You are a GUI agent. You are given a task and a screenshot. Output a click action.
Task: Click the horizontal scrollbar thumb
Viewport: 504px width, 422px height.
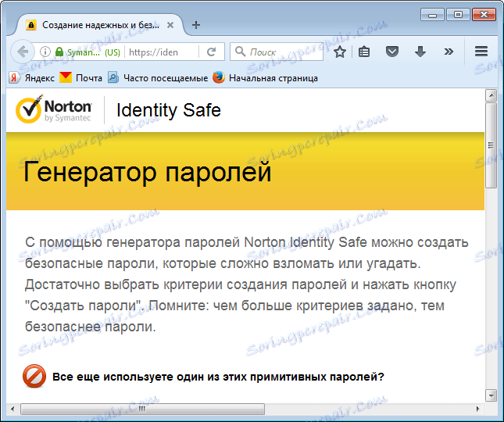142,409
